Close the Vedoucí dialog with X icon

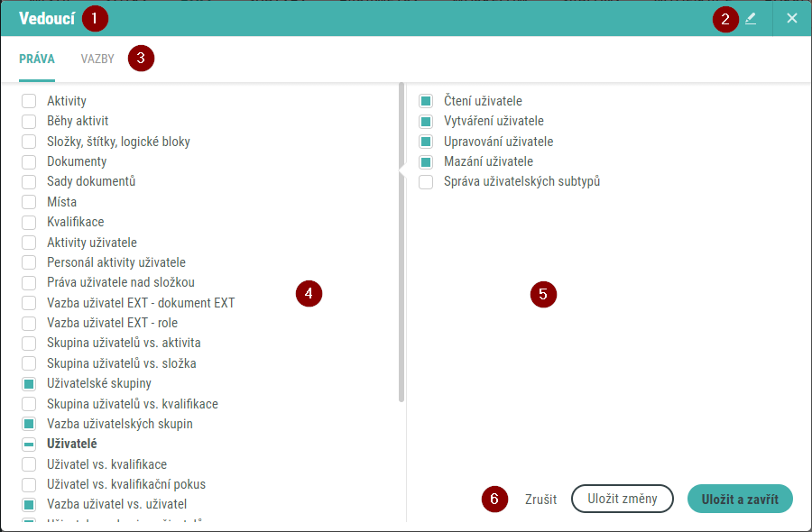tap(792, 18)
